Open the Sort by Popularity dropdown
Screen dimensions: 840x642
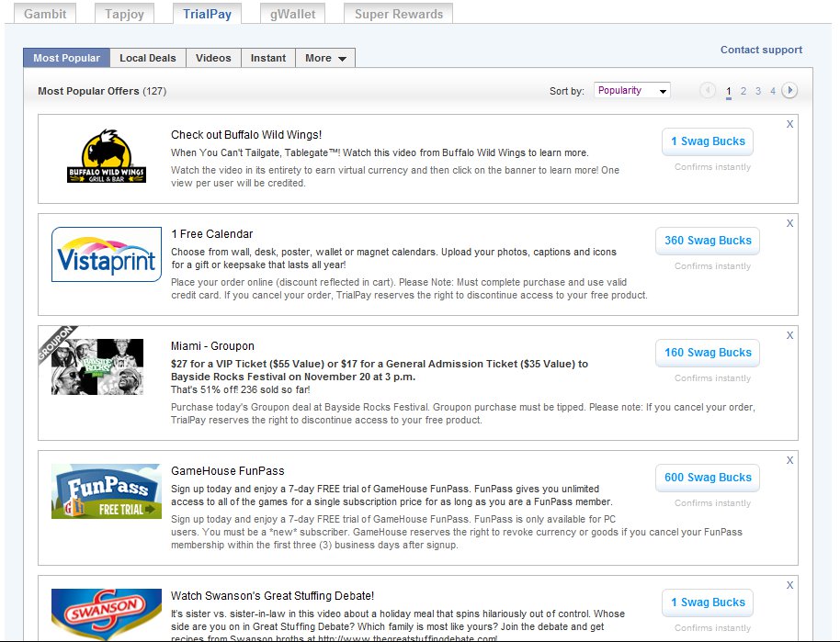(x=631, y=91)
